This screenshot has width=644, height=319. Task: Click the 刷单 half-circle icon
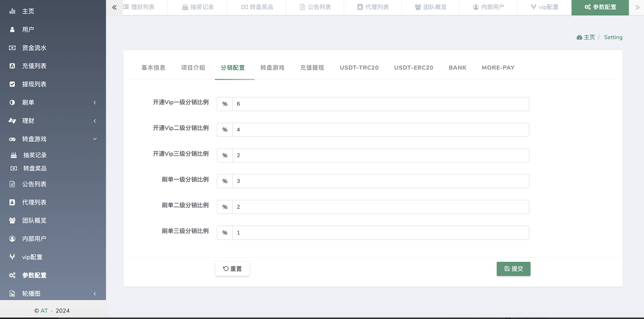12,102
